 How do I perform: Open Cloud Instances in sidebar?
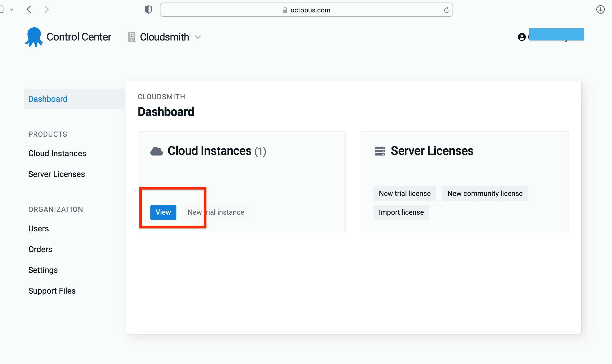click(x=57, y=153)
